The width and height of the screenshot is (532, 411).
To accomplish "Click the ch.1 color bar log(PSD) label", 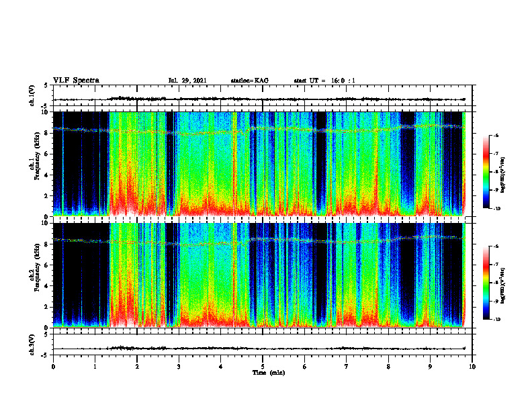I will [x=503, y=175].
